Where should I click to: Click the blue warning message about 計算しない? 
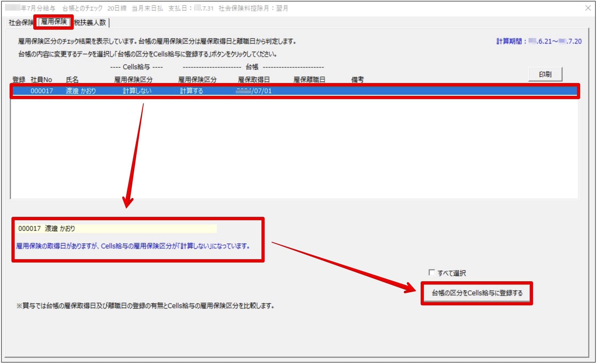coord(133,246)
